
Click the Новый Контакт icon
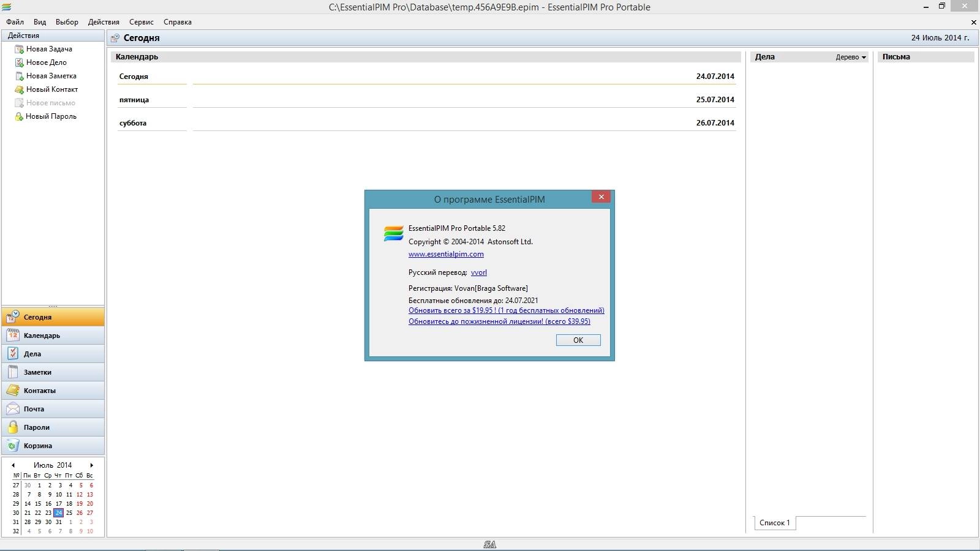(x=19, y=89)
